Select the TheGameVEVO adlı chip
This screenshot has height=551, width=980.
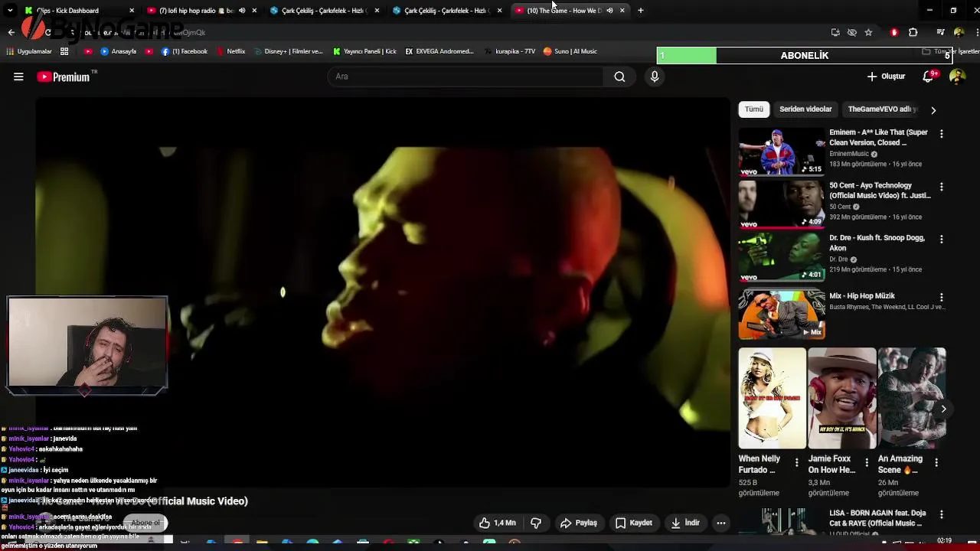pos(881,109)
